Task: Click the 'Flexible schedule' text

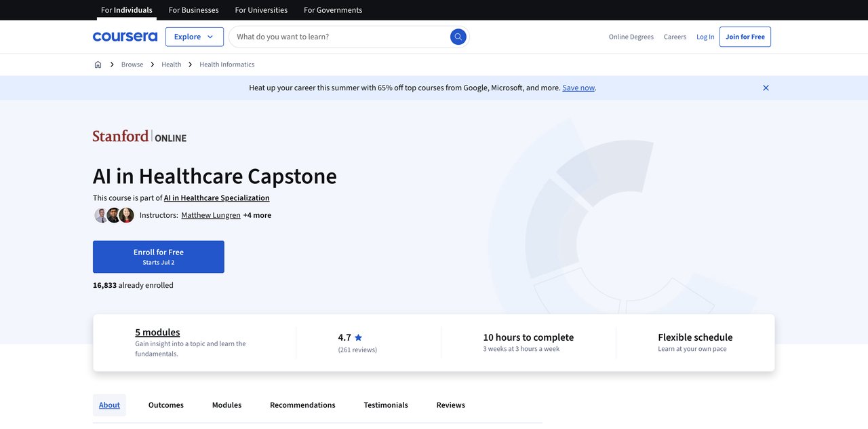Action: (695, 337)
